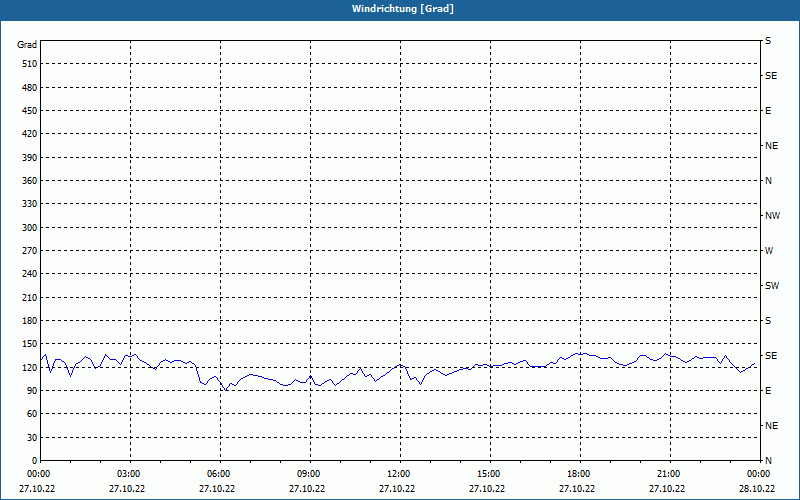
Task: Select the 15:00 time axis label
Action: (489, 474)
